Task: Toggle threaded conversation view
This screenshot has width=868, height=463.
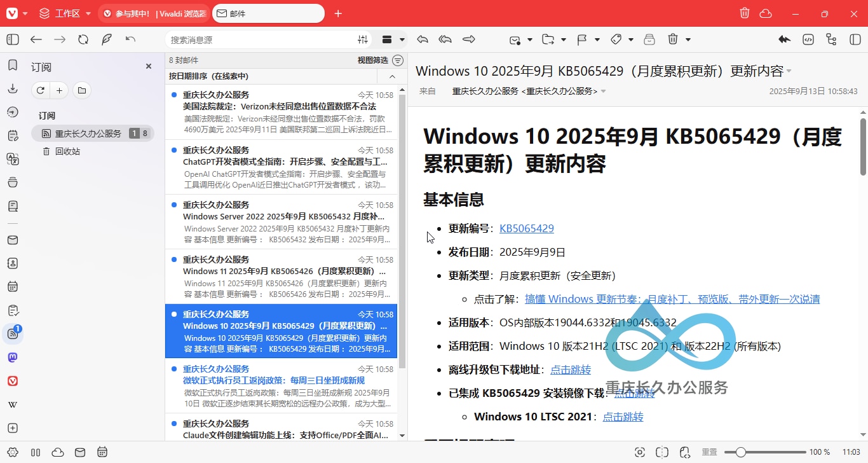Action: click(831, 39)
